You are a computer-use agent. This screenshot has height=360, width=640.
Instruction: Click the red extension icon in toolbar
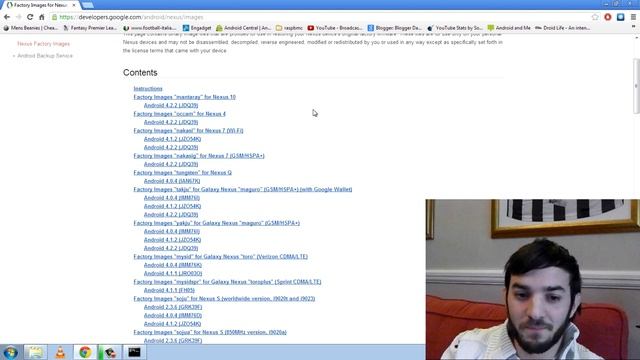click(608, 17)
